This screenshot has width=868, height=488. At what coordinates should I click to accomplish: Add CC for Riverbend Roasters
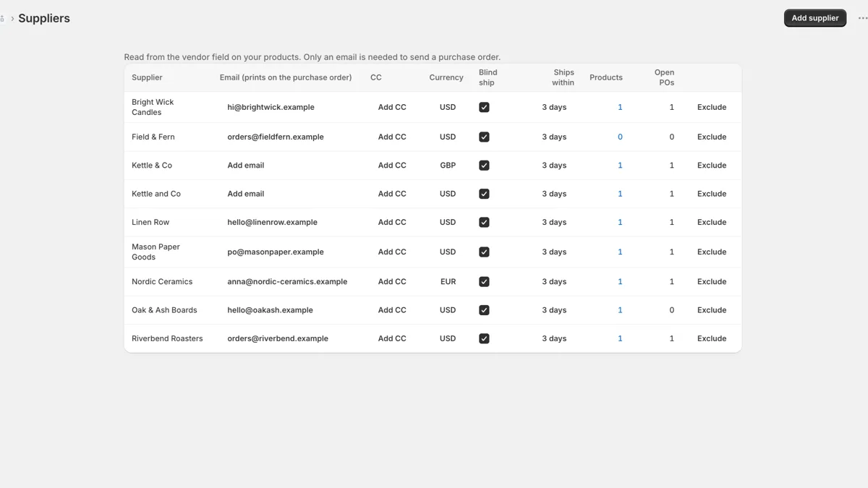click(392, 338)
